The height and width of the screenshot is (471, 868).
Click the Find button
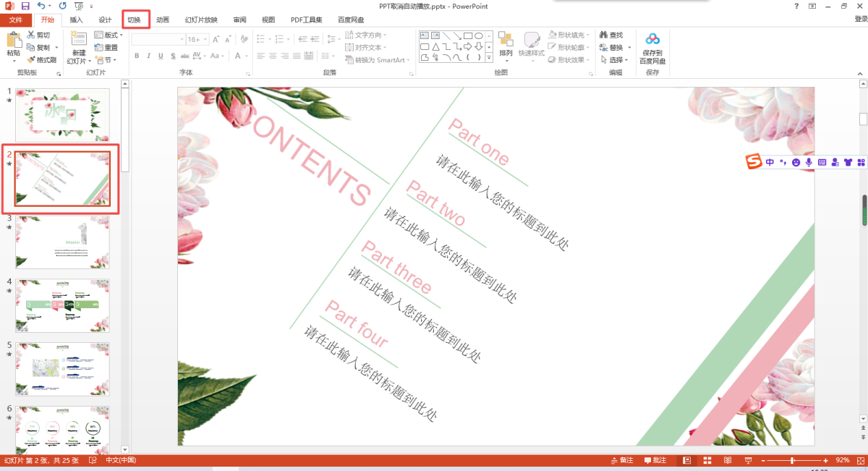[x=611, y=35]
